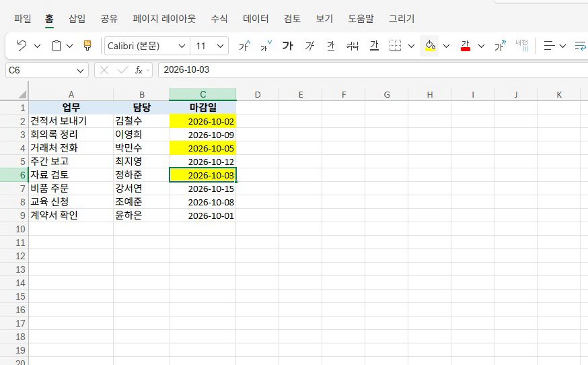This screenshot has height=365, width=588.
Task: Toggle Double Underline formatting
Action: [x=374, y=46]
